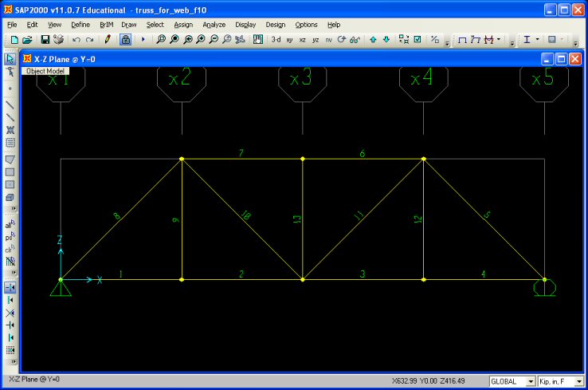
Task: Click Get Previous Selection 'ps' icon
Action: tap(10, 237)
